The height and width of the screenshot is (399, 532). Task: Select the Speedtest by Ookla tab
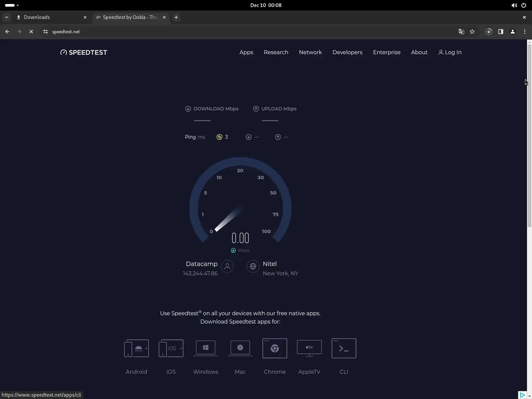(x=131, y=17)
